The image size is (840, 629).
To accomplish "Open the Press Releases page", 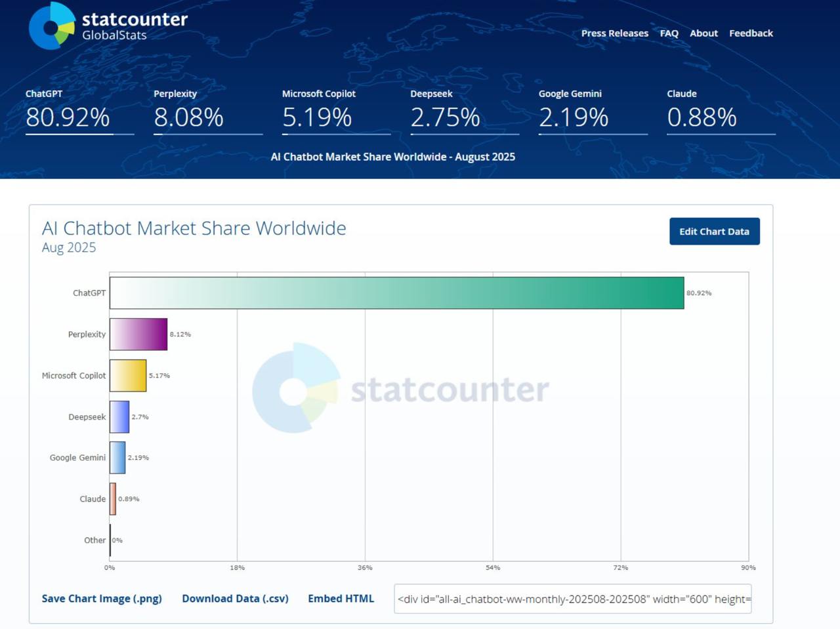I will pyautogui.click(x=614, y=33).
